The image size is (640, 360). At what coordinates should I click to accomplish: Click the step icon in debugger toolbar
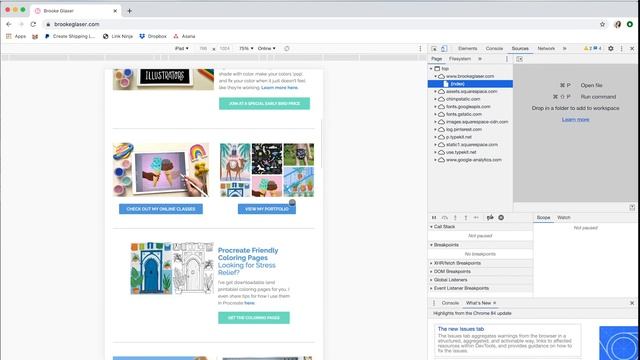coord(476,218)
